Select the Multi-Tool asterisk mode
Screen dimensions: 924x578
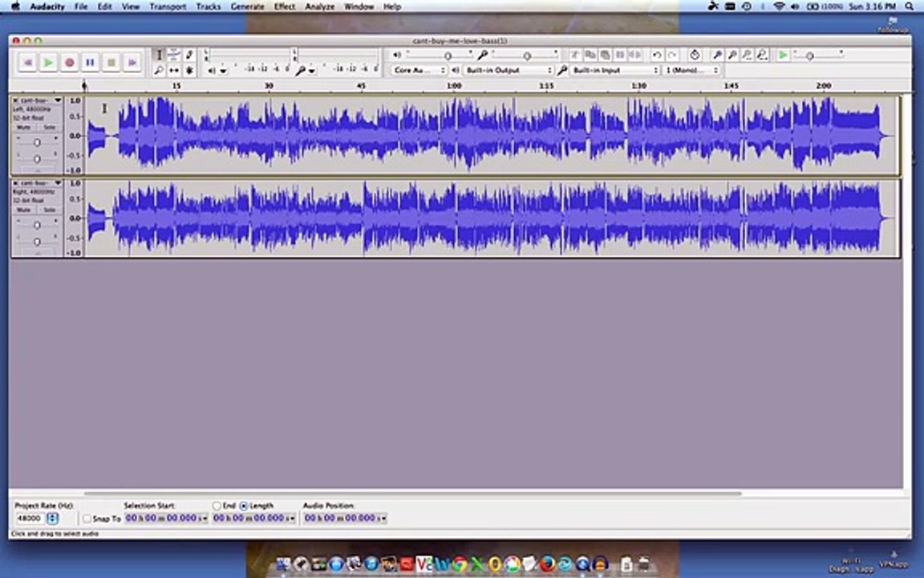189,70
